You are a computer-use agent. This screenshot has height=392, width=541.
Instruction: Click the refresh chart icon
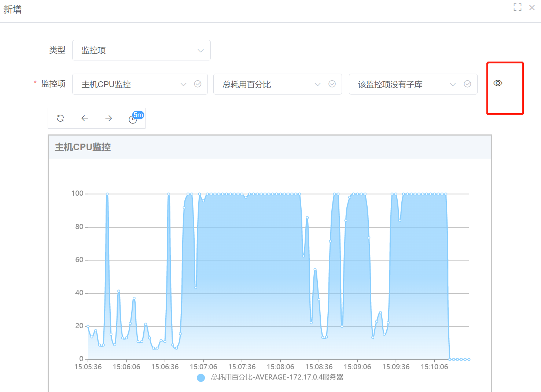pyautogui.click(x=60, y=118)
